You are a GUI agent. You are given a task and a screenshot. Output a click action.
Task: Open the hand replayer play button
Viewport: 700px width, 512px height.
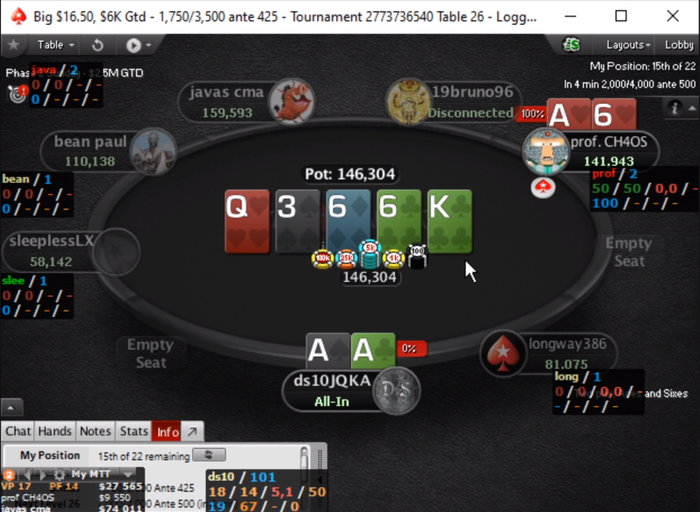point(133,45)
